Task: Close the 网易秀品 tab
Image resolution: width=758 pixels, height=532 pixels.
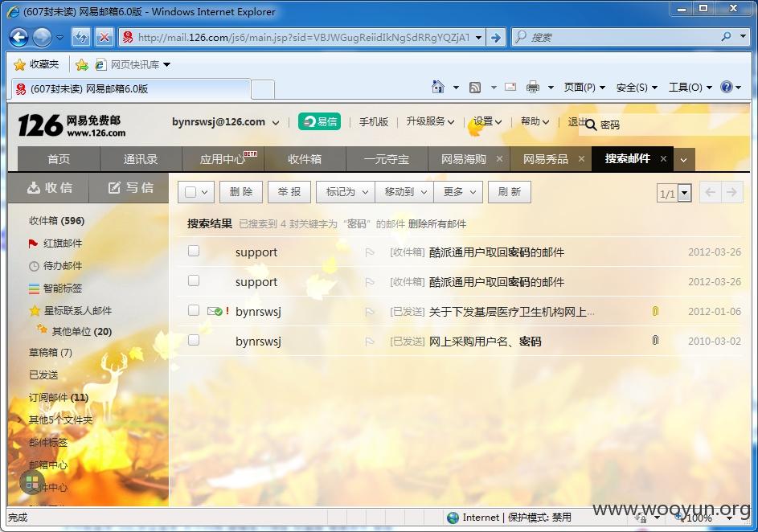Action: [581, 159]
